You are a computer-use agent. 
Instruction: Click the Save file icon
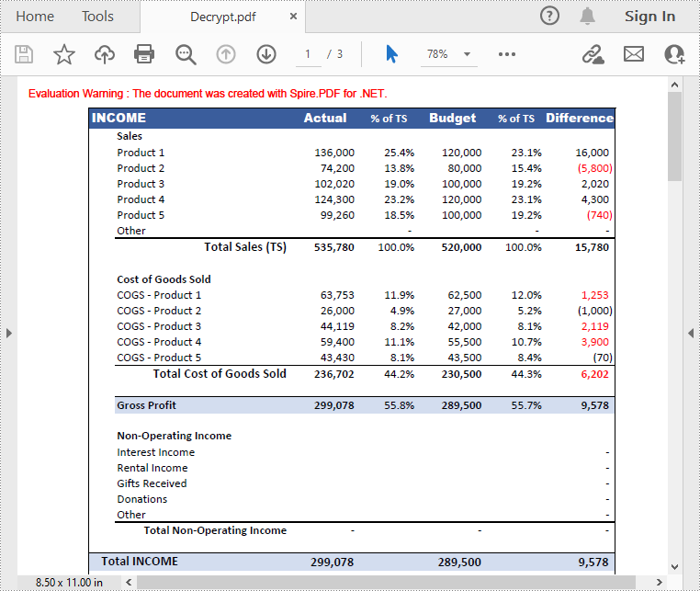[x=24, y=54]
